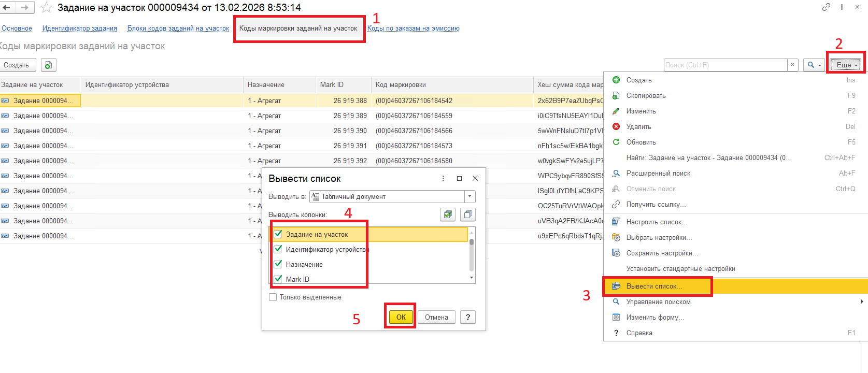
Task: Click the help question mark button in dialog
Action: [x=467, y=317]
